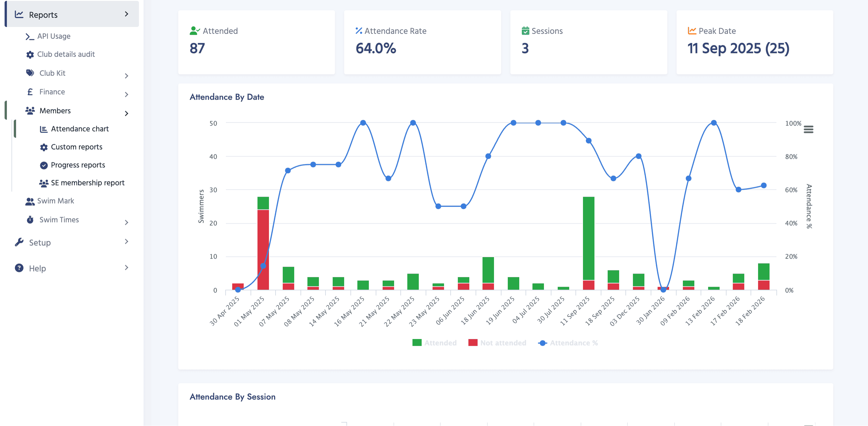
Task: Expand the Club Kit submenu chevron
Action: pos(126,76)
